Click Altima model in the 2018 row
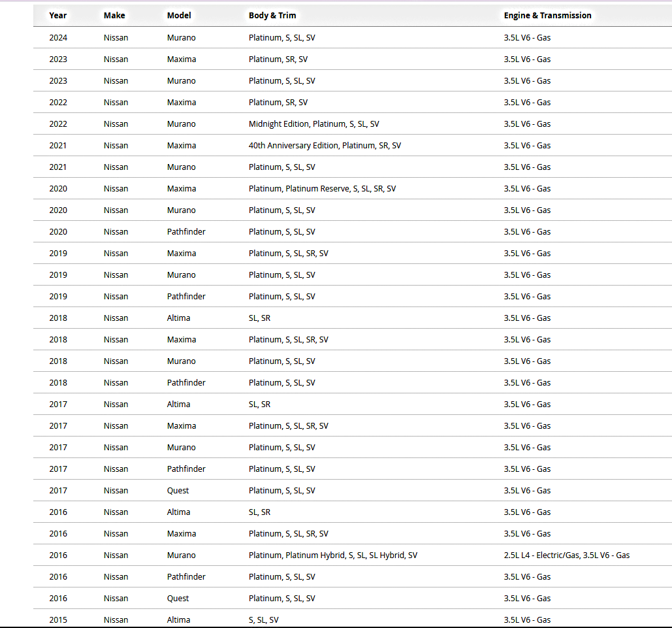Image resolution: width=672 pixels, height=628 pixels. point(179,318)
